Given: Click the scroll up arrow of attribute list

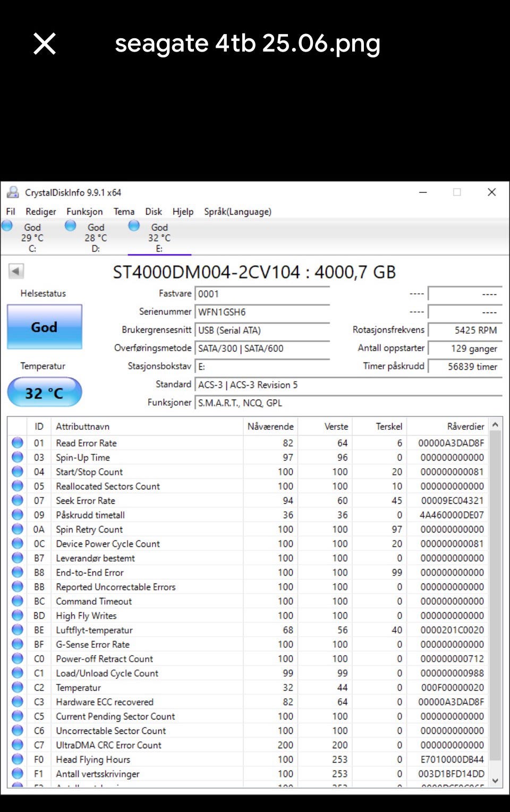Looking at the screenshot, I should (495, 425).
